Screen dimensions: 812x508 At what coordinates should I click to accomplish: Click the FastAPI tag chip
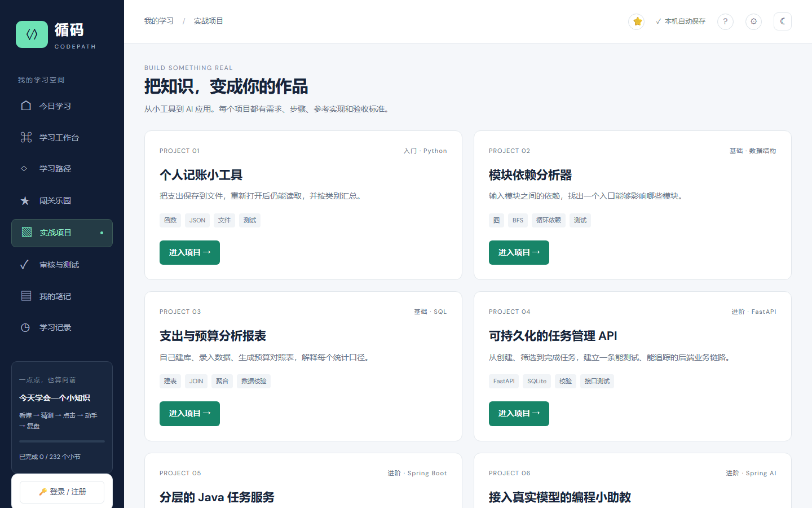(x=504, y=381)
